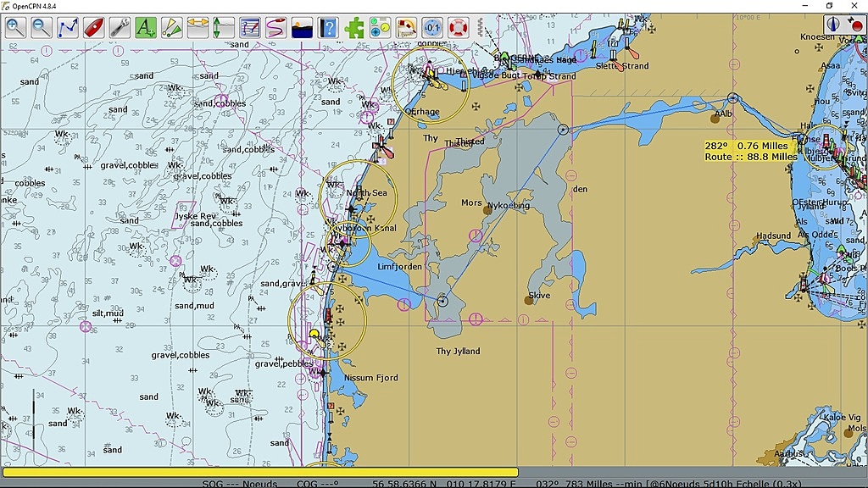Click the 'Skive' town label
This screenshot has height=488, width=868.
click(x=539, y=296)
